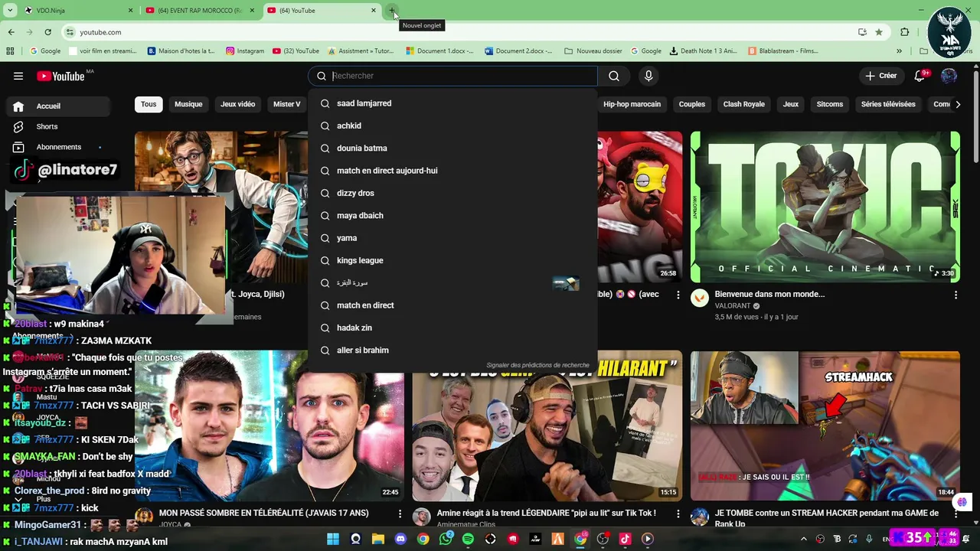
Task: Open the Windows Start menu
Action: [x=333, y=539]
